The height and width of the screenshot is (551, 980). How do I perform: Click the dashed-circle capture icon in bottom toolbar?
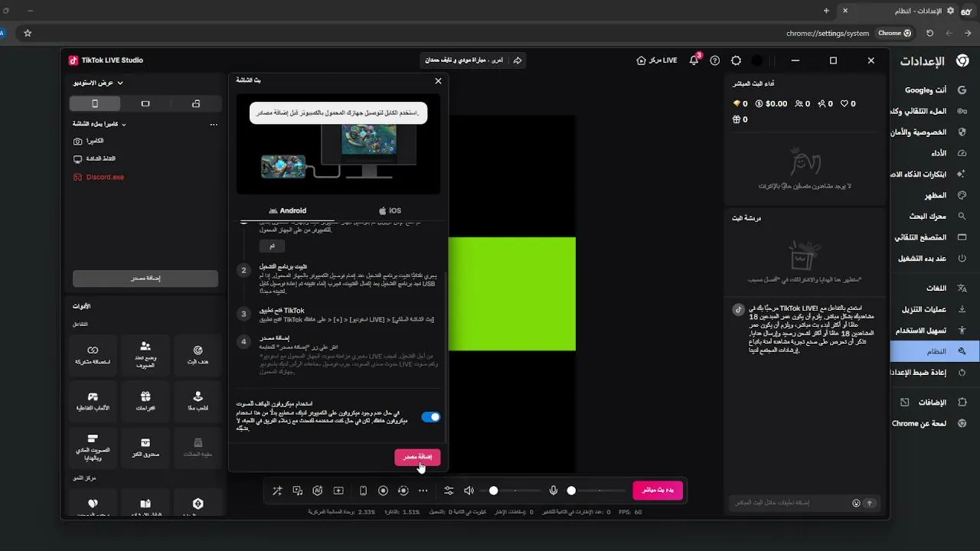[x=403, y=491]
